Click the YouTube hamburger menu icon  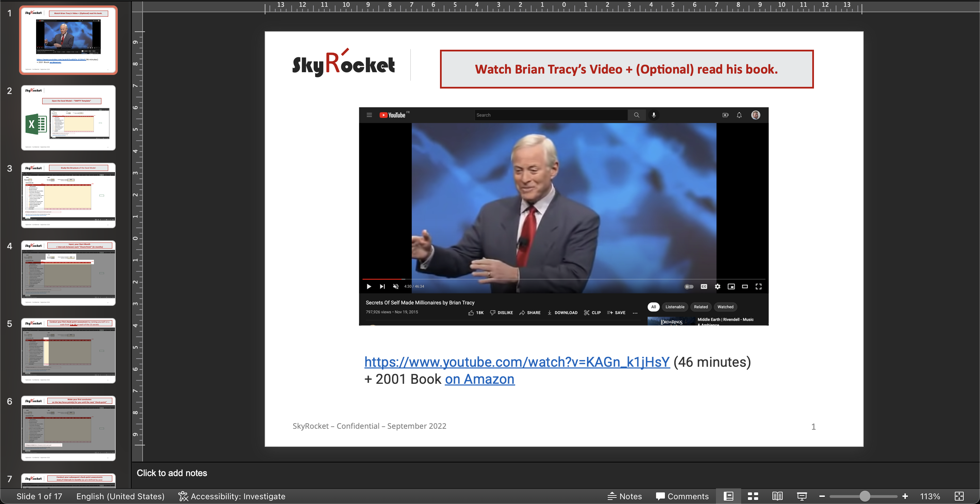point(369,115)
